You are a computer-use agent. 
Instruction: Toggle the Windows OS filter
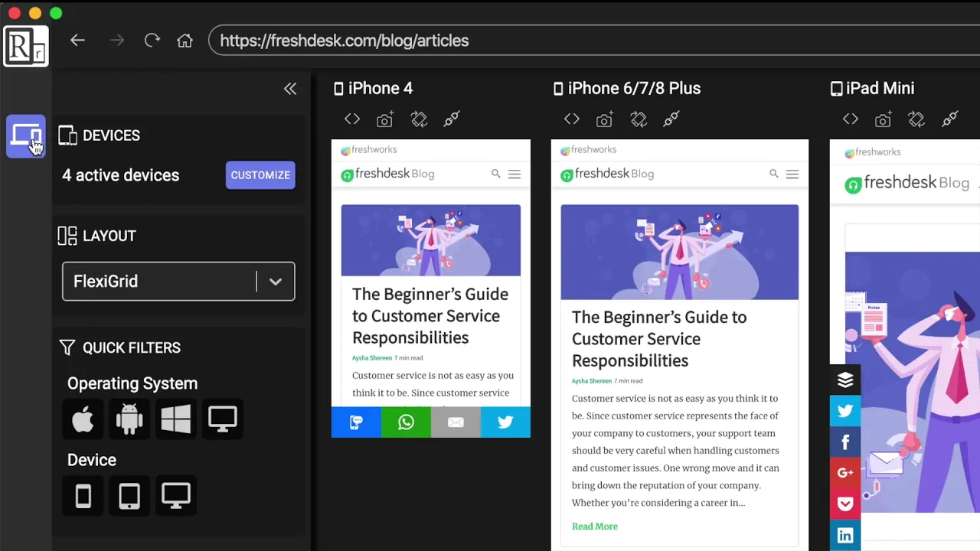(x=176, y=419)
